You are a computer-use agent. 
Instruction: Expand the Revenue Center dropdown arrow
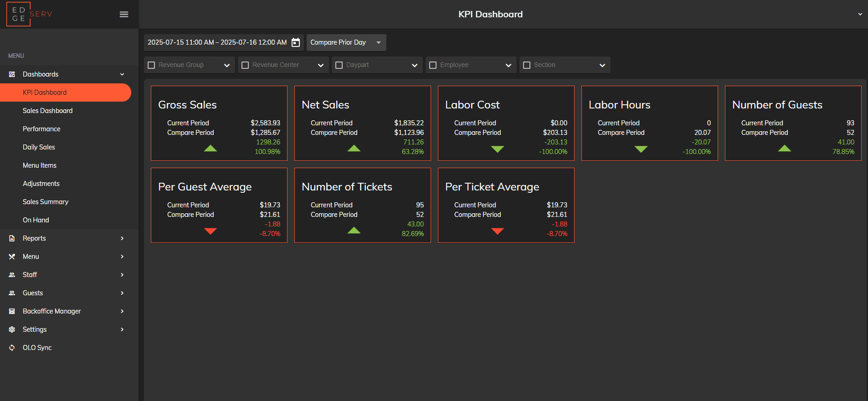pos(320,65)
